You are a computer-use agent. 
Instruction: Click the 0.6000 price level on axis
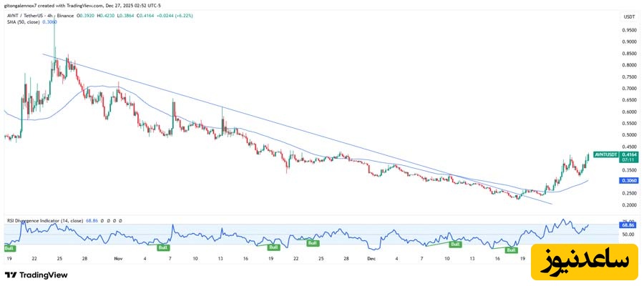pos(630,112)
